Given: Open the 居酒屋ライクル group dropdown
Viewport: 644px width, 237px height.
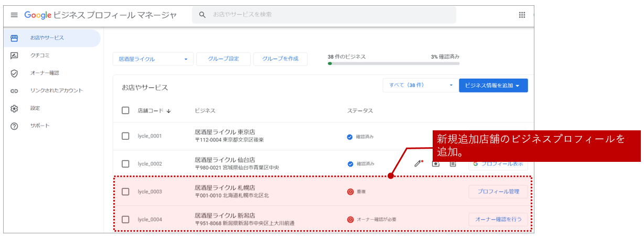Looking at the screenshot, I should click(153, 59).
